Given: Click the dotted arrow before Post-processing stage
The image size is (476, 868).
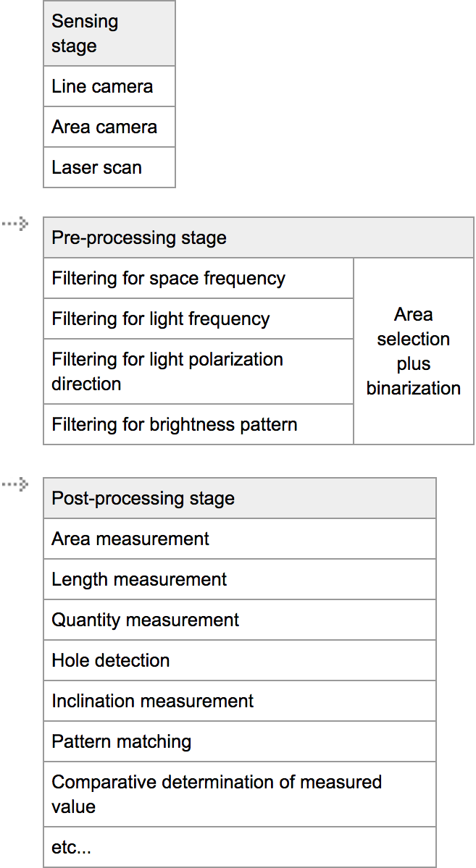Looking at the screenshot, I should [x=14, y=484].
